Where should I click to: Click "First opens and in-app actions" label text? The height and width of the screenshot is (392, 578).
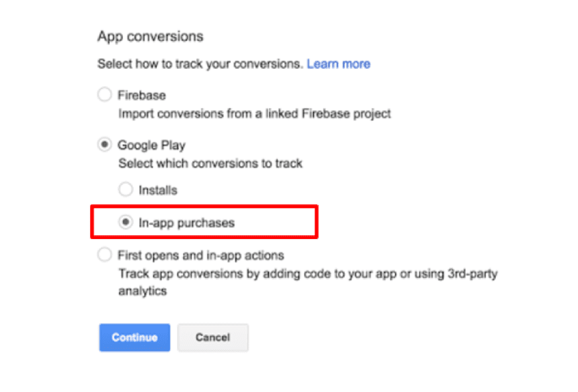point(200,255)
